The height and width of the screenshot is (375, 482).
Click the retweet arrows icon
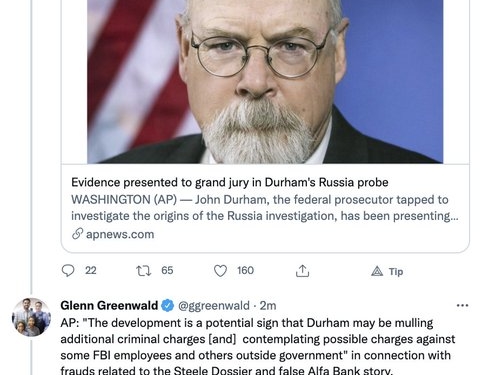(144, 271)
